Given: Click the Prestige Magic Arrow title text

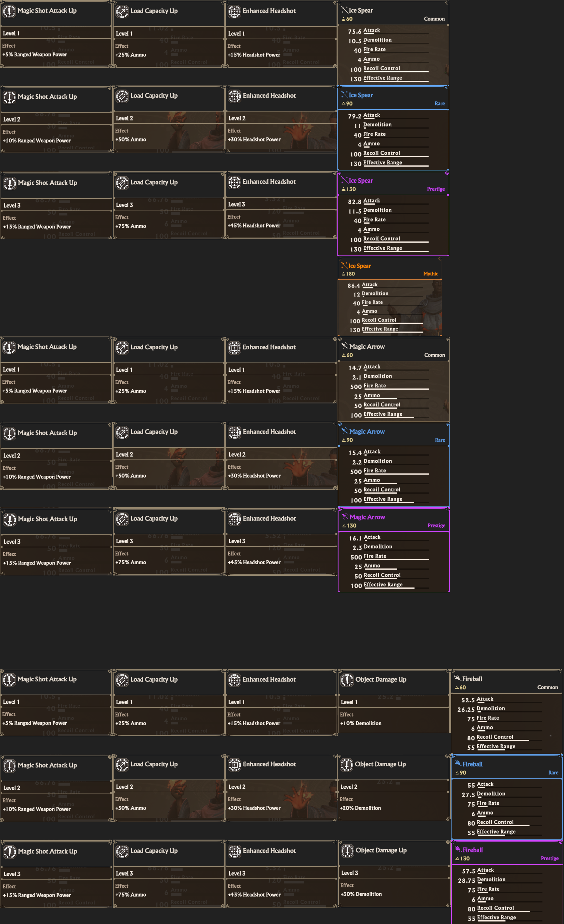Looking at the screenshot, I should (367, 517).
